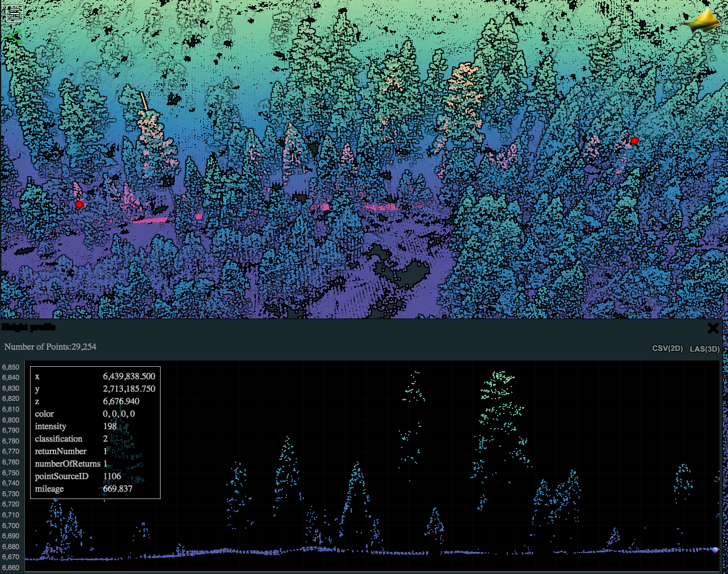Click the z elevation value 6,676.940
This screenshot has height=574, width=728.
pos(121,401)
